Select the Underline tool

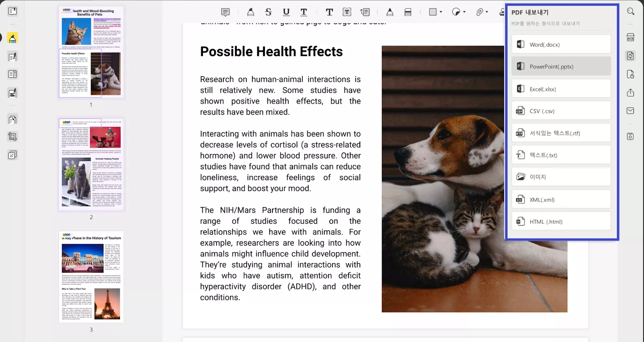coord(286,12)
